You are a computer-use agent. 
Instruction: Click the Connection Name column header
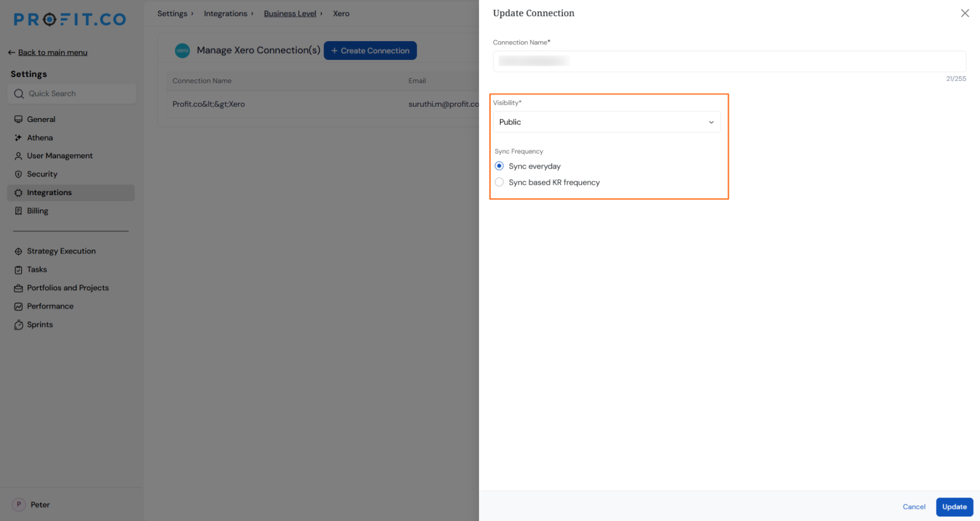pos(201,81)
